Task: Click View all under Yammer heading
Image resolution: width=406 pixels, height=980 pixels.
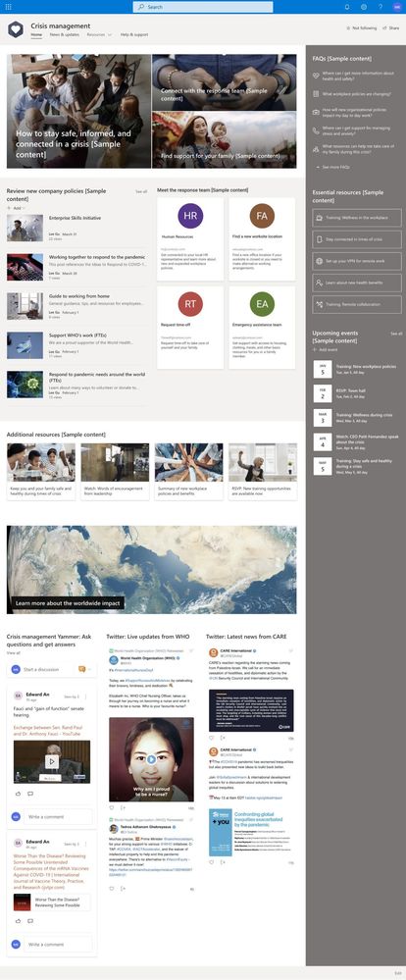Action: pos(13,652)
